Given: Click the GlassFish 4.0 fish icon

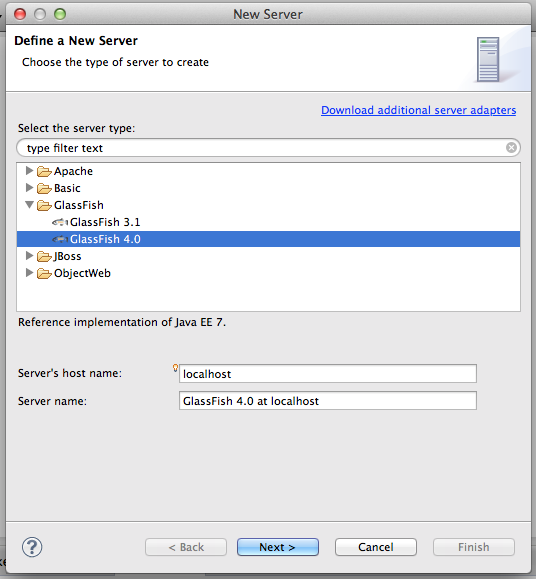Looking at the screenshot, I should tap(60, 239).
